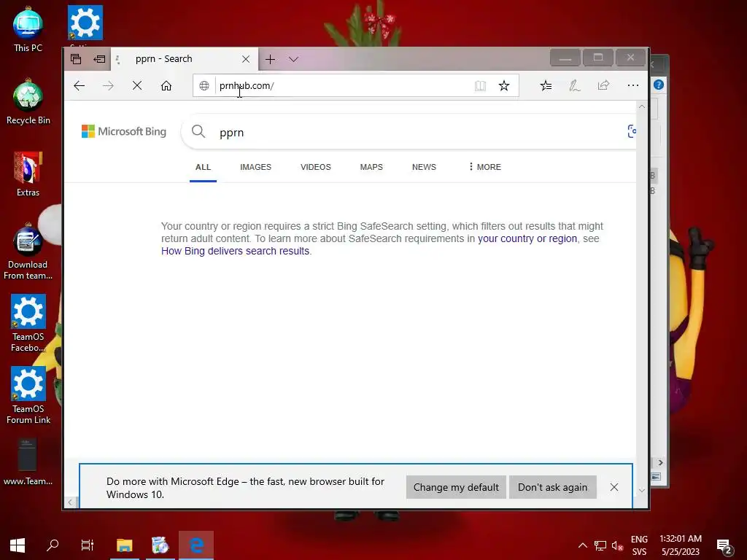The image size is (747, 560).
Task: Select the Recycle Bin desktop icon
Action: [28, 102]
